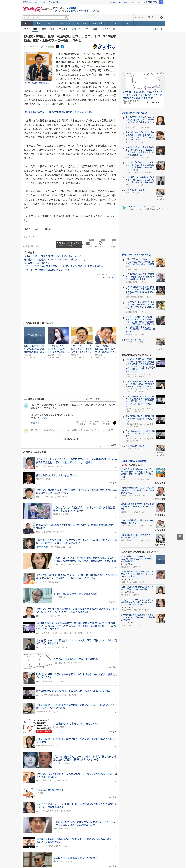This screenshot has width=186, height=868.
Task: Open 初心者OK LINEヤフー online IT course link
Action: [x=41, y=2]
